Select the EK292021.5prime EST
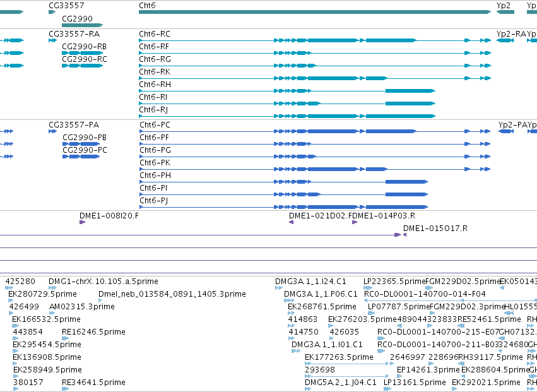The height and width of the screenshot is (392, 537). [x=486, y=383]
